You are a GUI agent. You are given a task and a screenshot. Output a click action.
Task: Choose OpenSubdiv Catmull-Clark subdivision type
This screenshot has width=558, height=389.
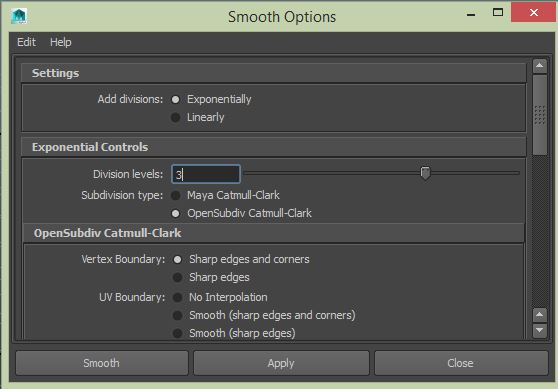pyautogui.click(x=175, y=214)
